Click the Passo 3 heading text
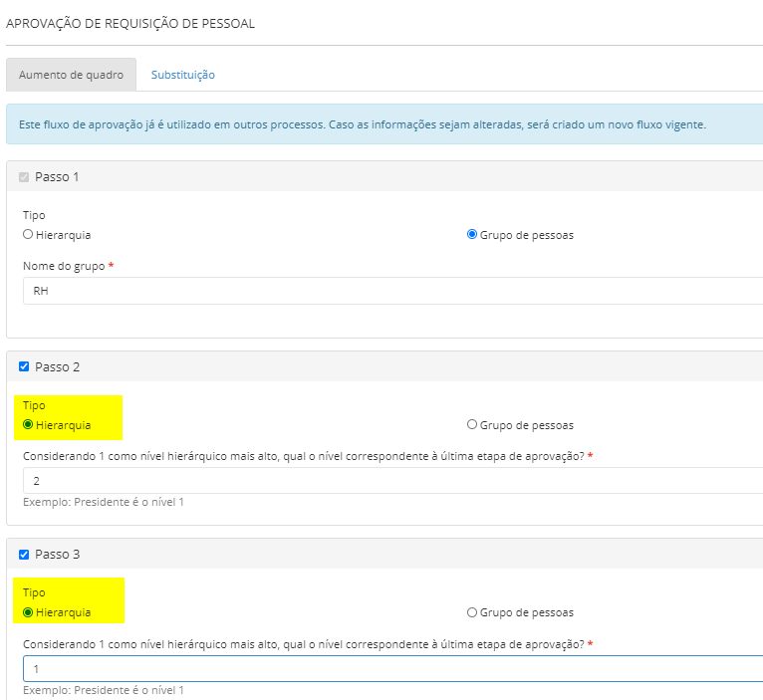The height and width of the screenshot is (700, 763). point(57,554)
